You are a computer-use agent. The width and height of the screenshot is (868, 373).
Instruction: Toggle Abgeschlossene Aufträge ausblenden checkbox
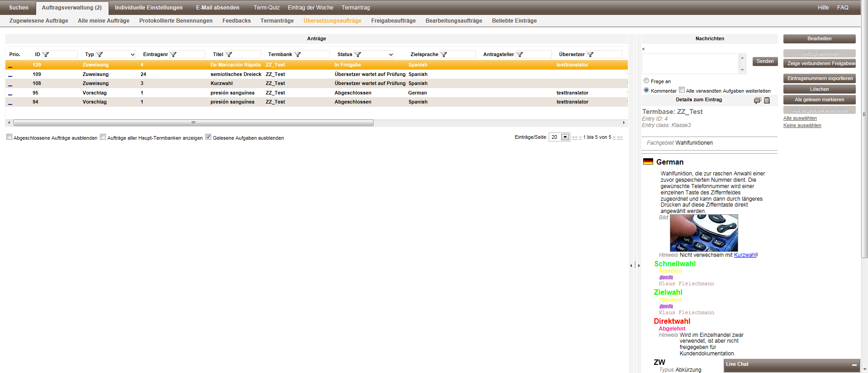[x=9, y=137]
